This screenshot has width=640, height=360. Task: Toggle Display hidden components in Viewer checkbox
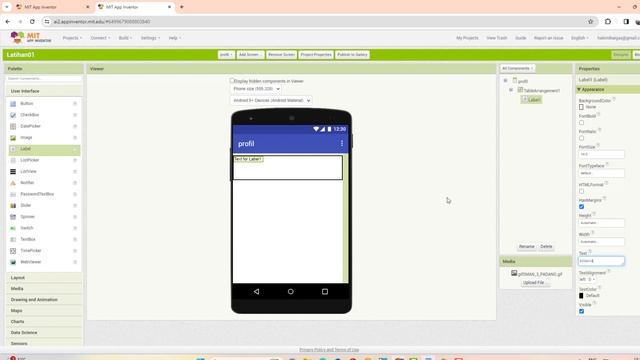pos(232,81)
